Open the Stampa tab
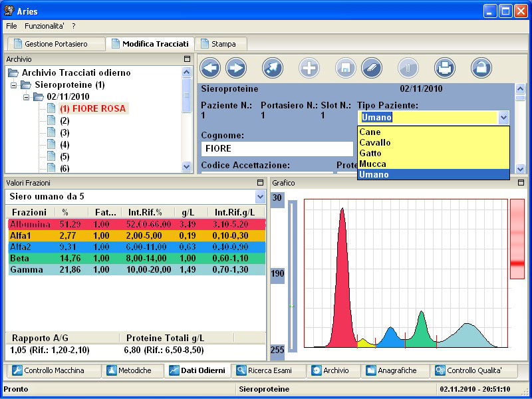This screenshot has width=532, height=399. [221, 44]
